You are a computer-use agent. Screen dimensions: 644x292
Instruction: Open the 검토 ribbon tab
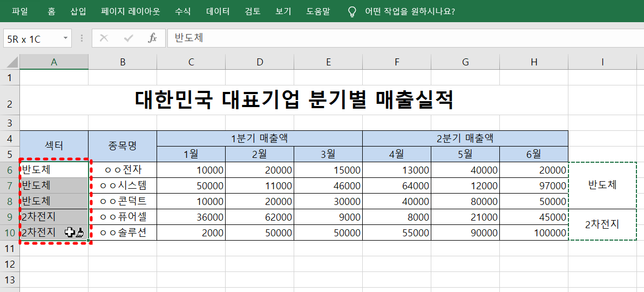coord(252,11)
